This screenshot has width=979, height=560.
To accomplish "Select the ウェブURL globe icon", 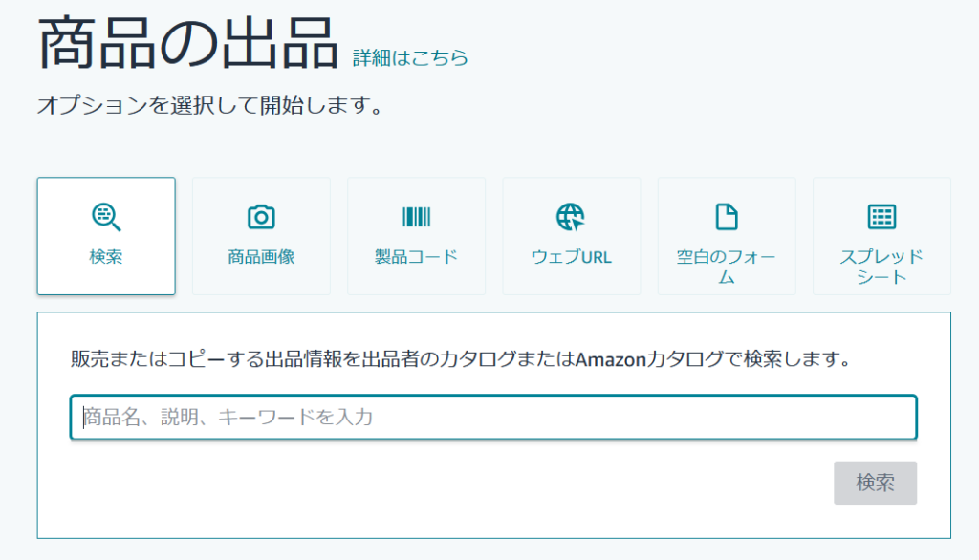I will pyautogui.click(x=571, y=217).
